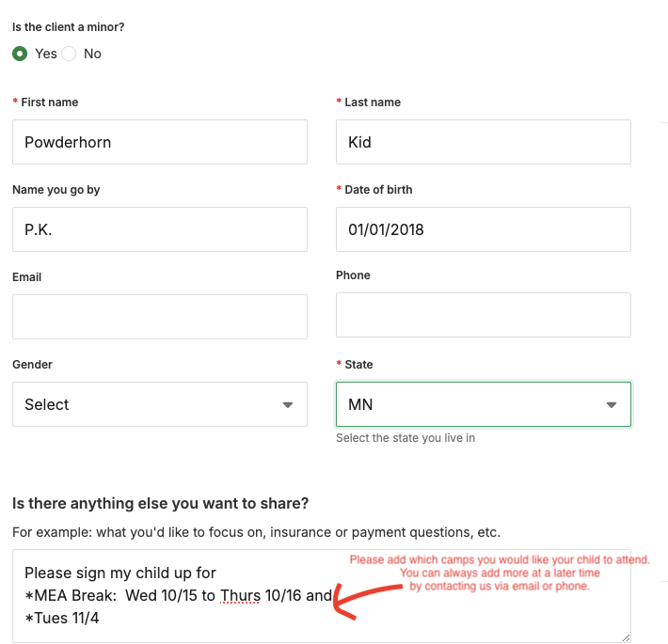The height and width of the screenshot is (644, 668).
Task: Open the State dropdown showing MN
Action: (x=483, y=404)
